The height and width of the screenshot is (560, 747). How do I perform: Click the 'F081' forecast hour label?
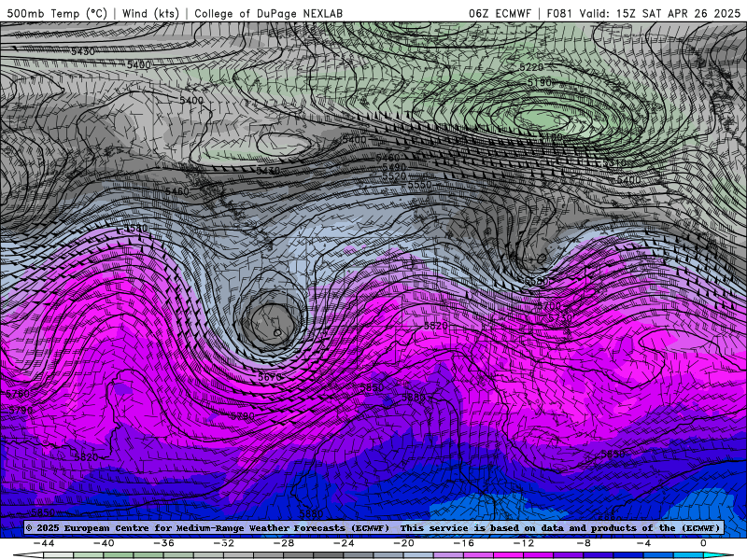coord(559,13)
